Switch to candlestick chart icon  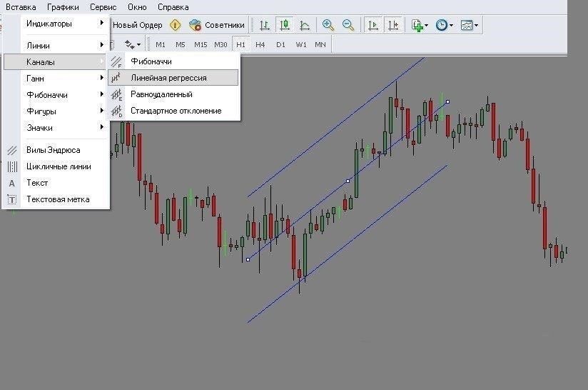tap(285, 25)
